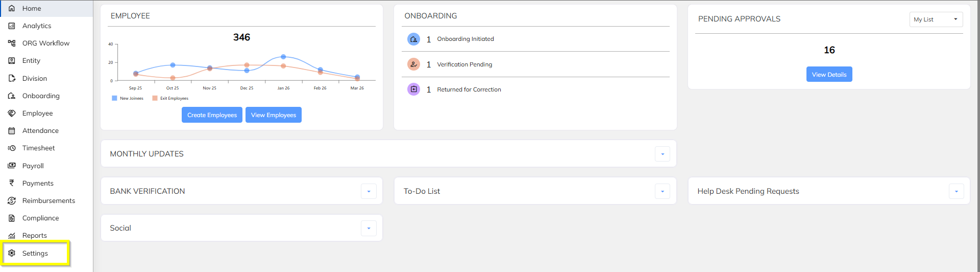Click the Timesheet clock icon

12,148
